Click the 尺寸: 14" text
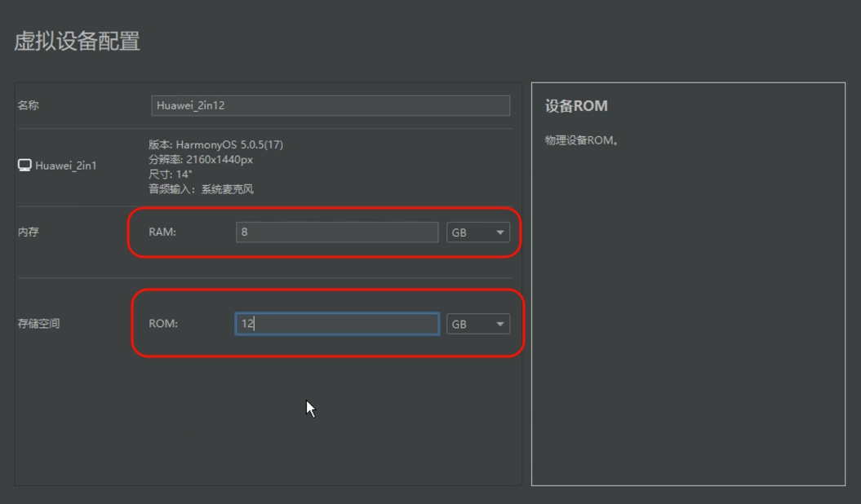The image size is (861, 504). coord(171,175)
